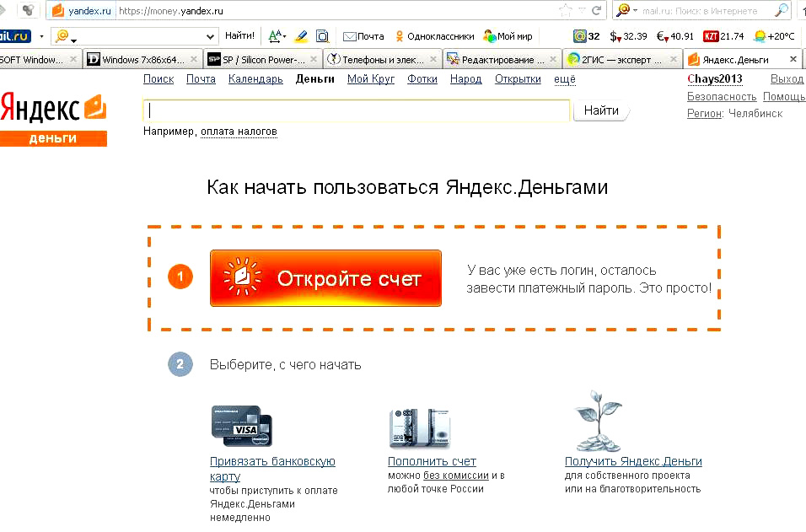Close the Windows 7x86x64 tab
Screen dimensions: 806x532
tap(194, 59)
